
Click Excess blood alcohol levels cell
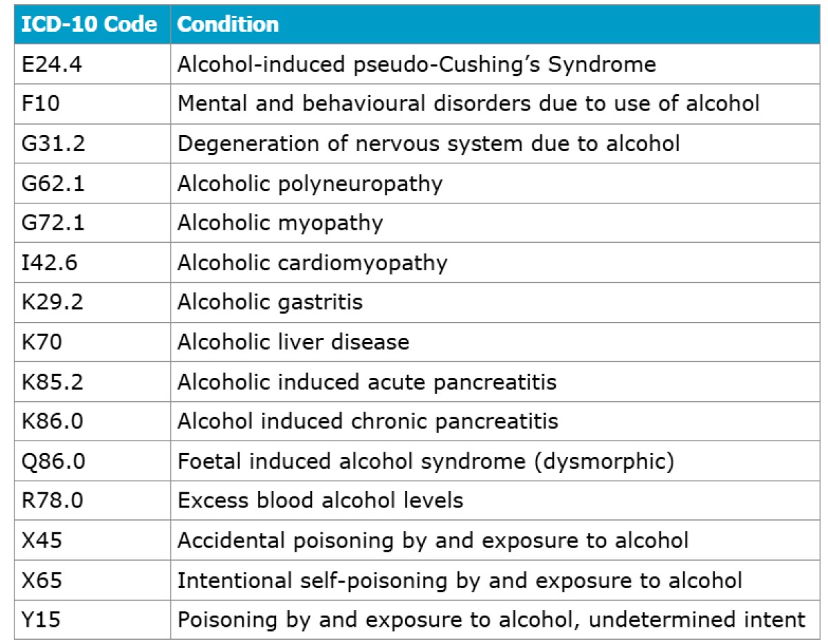coord(320,500)
